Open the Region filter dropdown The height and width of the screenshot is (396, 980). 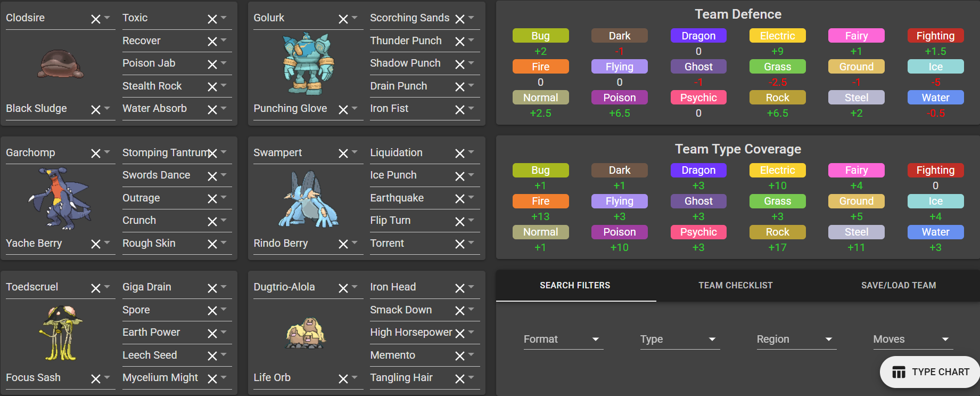pos(796,339)
